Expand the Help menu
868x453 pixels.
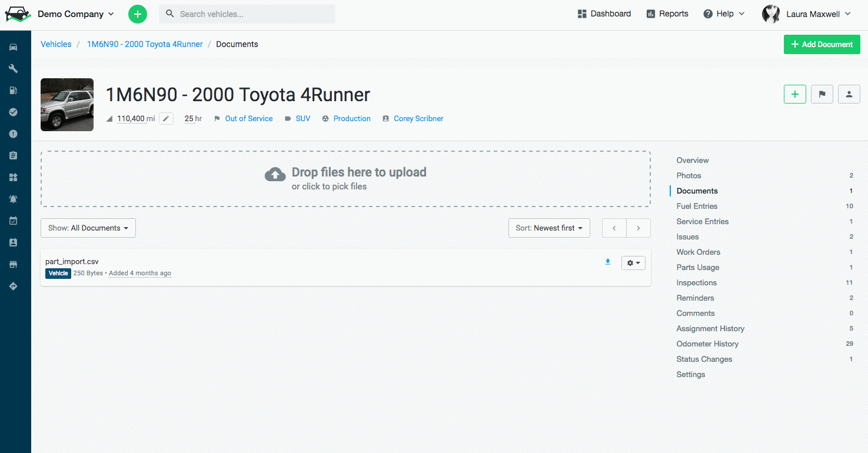724,14
